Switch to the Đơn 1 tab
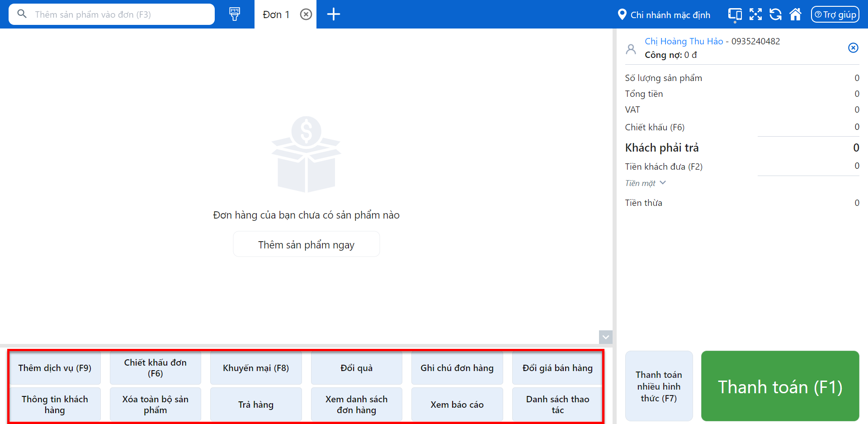The image size is (868, 424). pyautogui.click(x=276, y=14)
